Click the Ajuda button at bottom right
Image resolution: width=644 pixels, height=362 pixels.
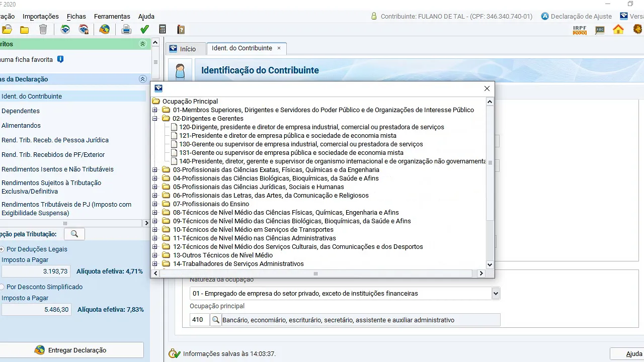pos(627,354)
